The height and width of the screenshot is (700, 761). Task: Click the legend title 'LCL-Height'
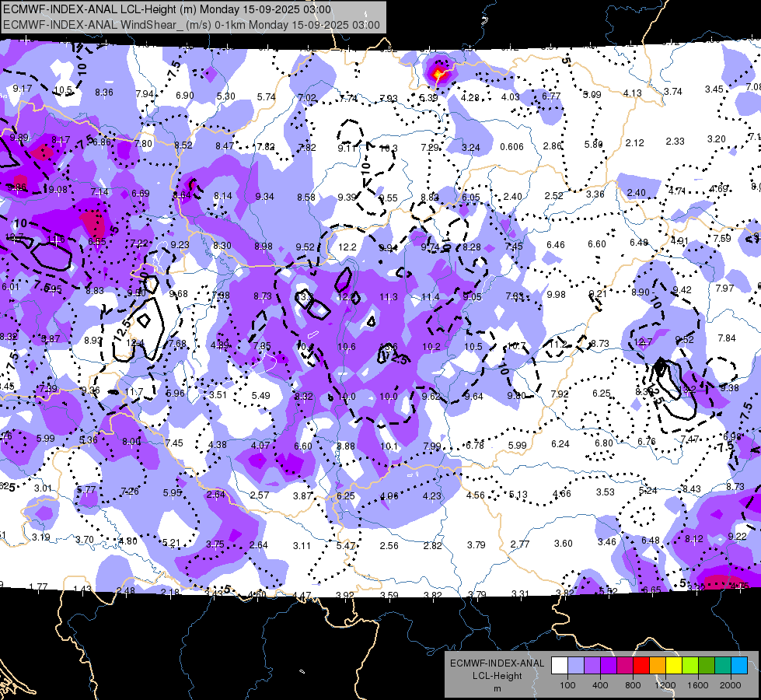(497, 676)
